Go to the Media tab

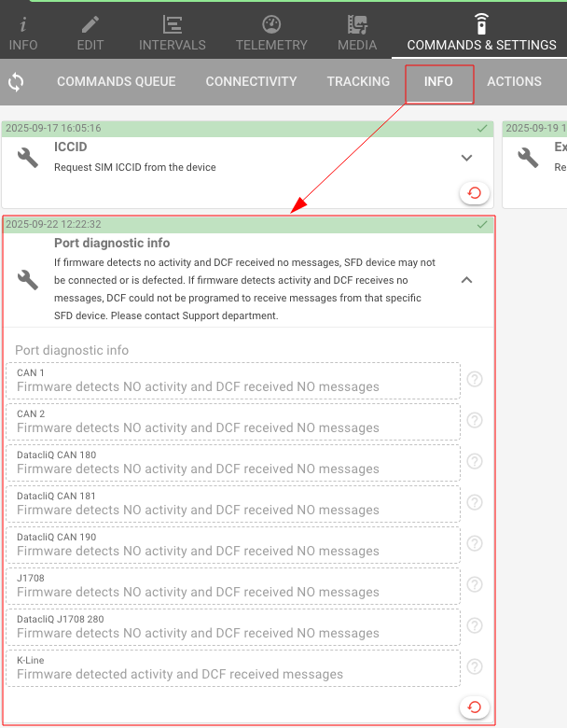coord(357,32)
